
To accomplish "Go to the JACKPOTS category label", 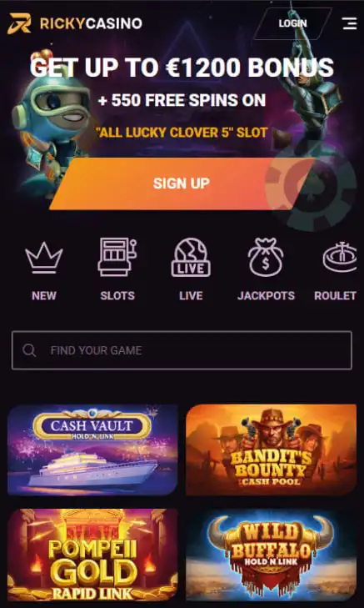I will (x=266, y=296).
